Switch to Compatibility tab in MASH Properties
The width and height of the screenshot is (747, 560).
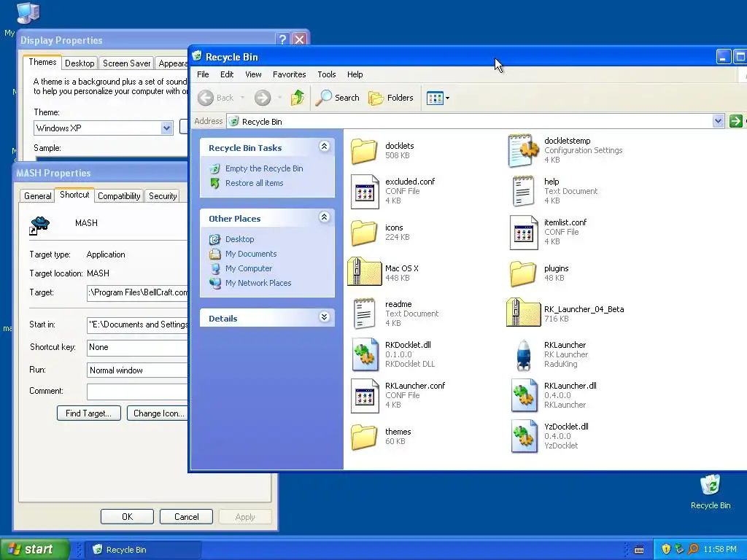[119, 196]
